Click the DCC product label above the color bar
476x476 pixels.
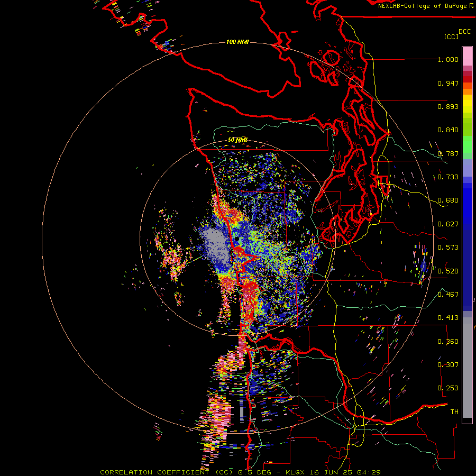[464, 32]
